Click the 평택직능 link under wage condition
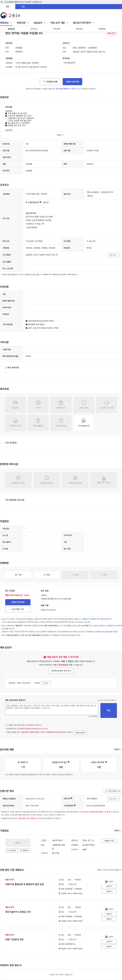The height and width of the screenshot is (980, 122). click(90, 196)
